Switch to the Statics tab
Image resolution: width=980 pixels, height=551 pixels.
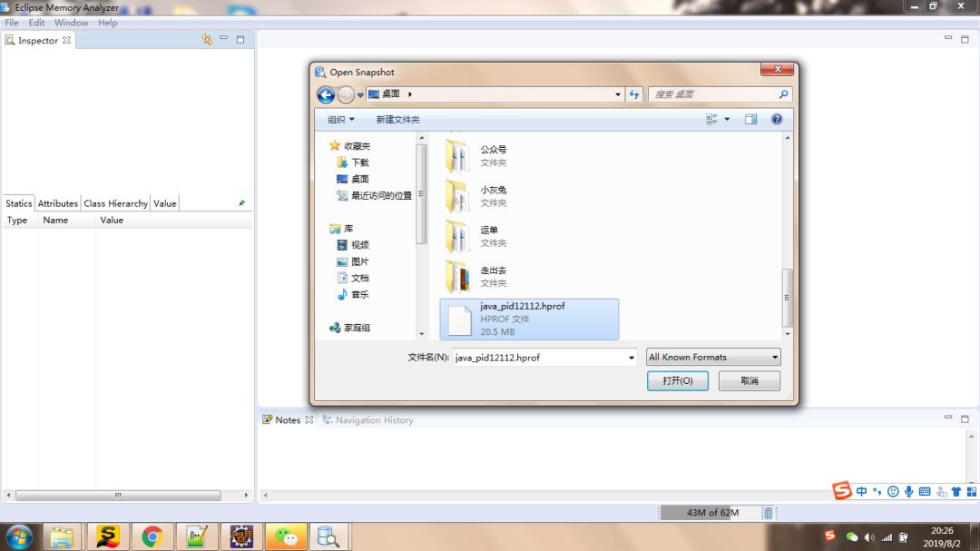pyautogui.click(x=19, y=203)
